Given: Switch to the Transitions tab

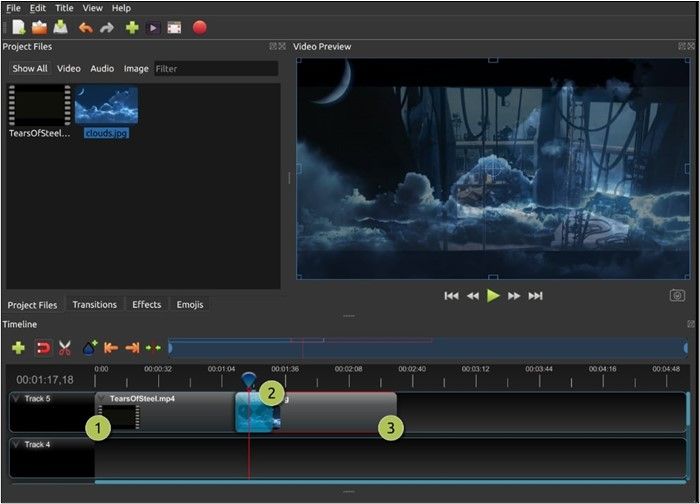Looking at the screenshot, I should (94, 305).
